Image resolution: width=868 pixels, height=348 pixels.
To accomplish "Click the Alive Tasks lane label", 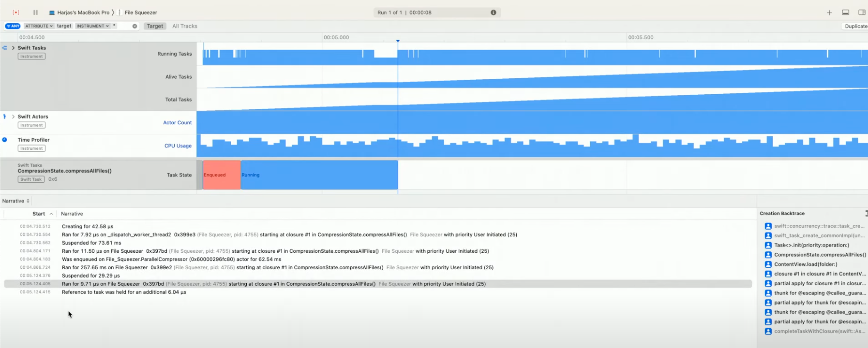I will (x=179, y=77).
